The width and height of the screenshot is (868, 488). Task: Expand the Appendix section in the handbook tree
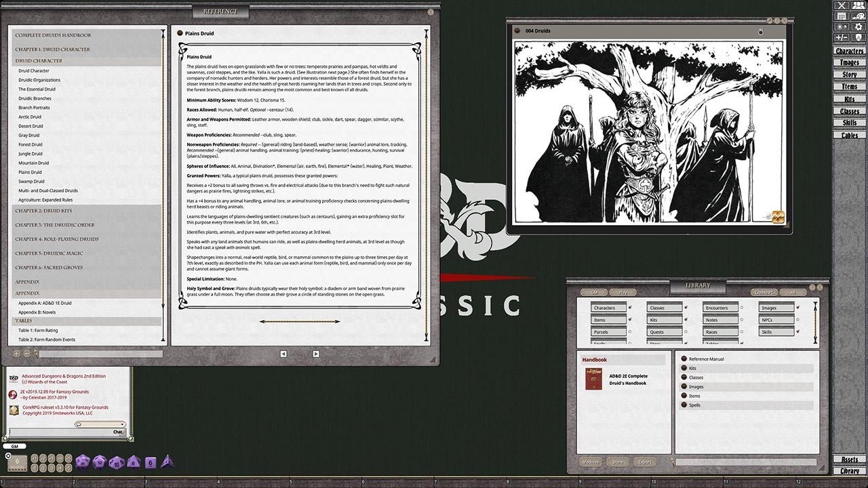pyautogui.click(x=27, y=283)
